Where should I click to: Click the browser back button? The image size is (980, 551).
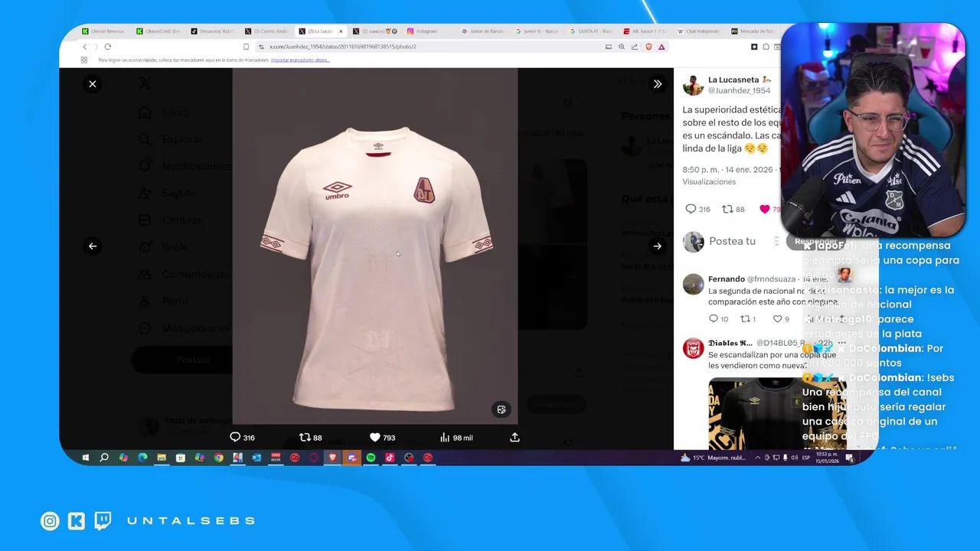pyautogui.click(x=85, y=47)
